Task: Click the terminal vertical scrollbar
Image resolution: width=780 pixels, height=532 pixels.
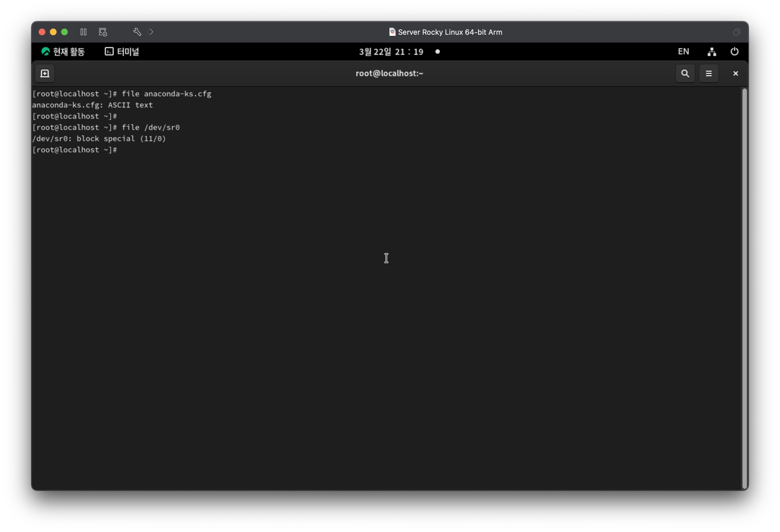Action: point(744,288)
